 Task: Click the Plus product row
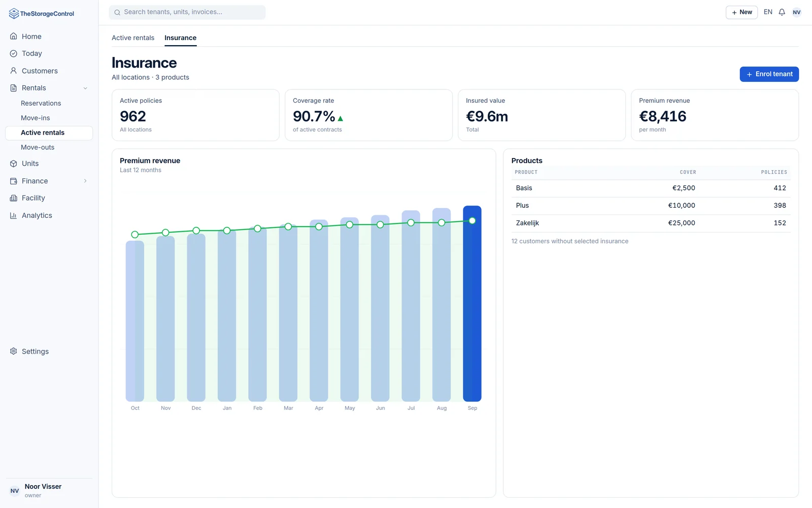651,205
